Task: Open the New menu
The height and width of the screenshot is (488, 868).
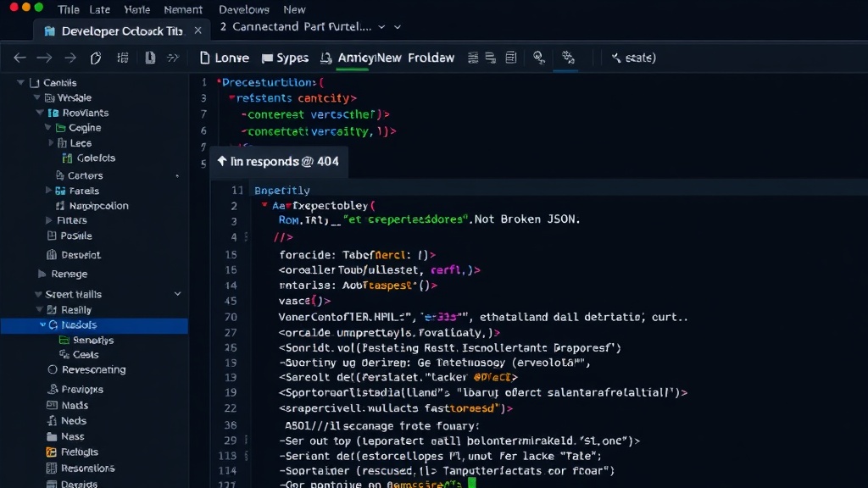Action: [x=294, y=9]
